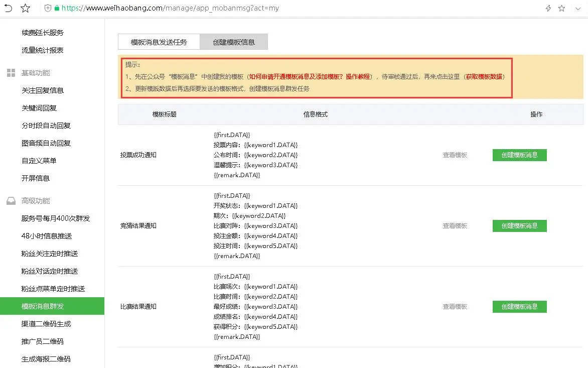The height and width of the screenshot is (368, 588).
Task: Click the 公布时间 keyword2 format line
Action: 256,155
